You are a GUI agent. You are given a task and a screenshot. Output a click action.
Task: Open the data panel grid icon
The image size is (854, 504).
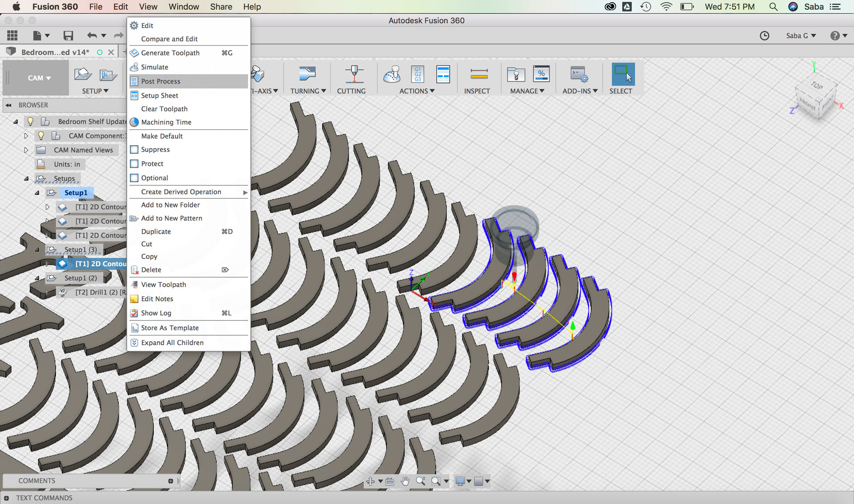click(x=12, y=36)
